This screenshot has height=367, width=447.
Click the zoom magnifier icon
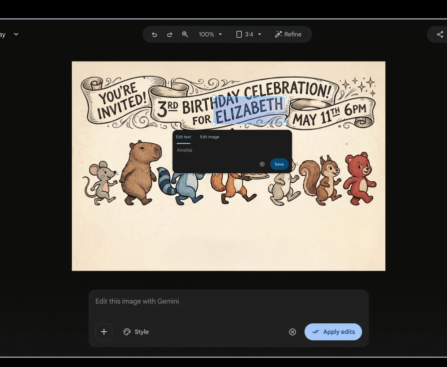click(x=185, y=34)
